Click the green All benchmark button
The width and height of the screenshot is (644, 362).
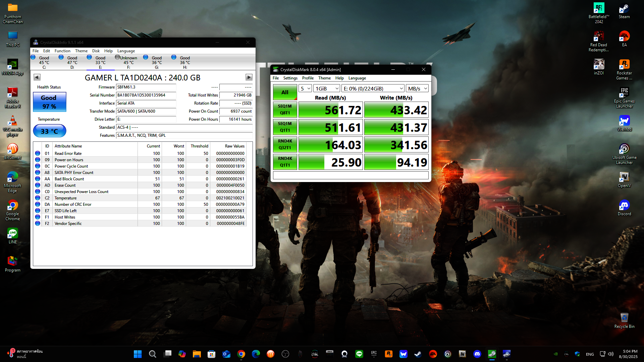(285, 92)
